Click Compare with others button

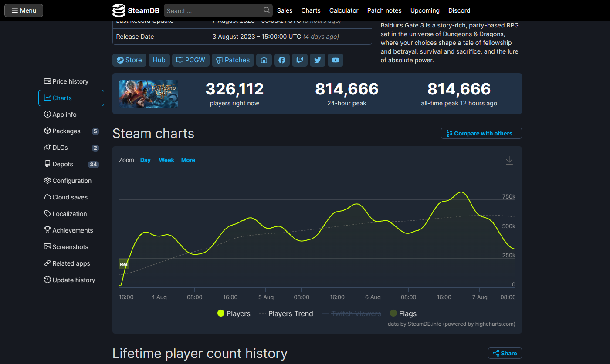point(481,133)
